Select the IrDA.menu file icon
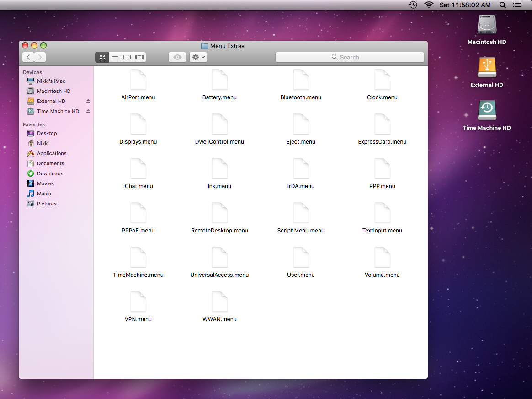The image size is (532, 399). coord(301,169)
